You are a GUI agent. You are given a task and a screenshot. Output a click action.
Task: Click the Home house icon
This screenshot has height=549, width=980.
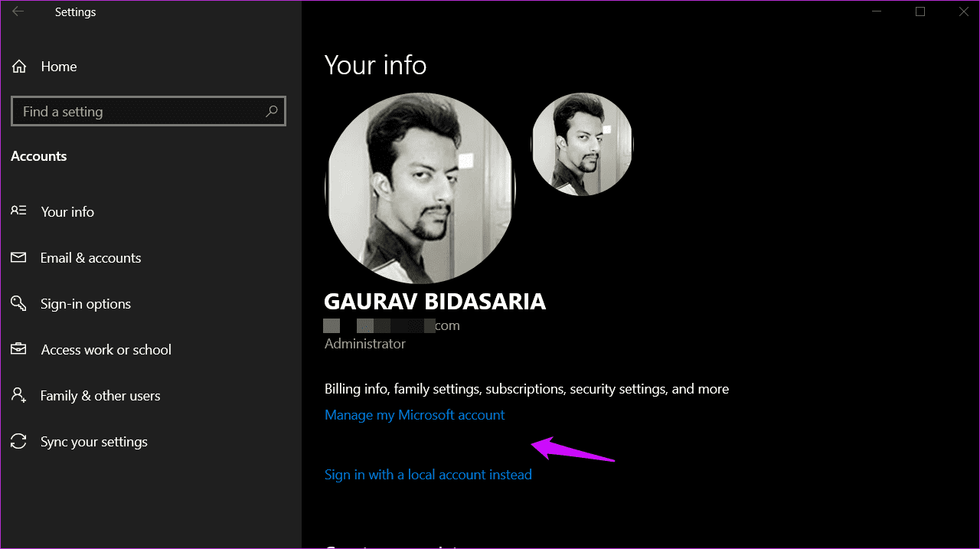[x=19, y=67]
